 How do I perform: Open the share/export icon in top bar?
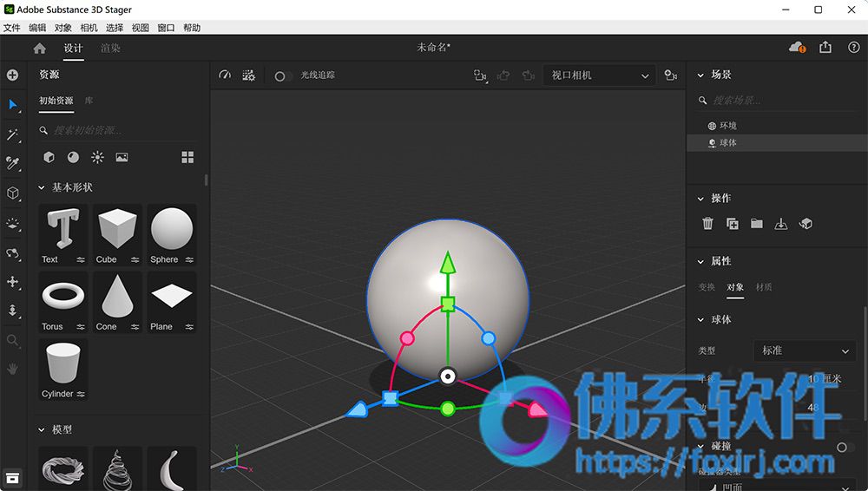pyautogui.click(x=825, y=48)
